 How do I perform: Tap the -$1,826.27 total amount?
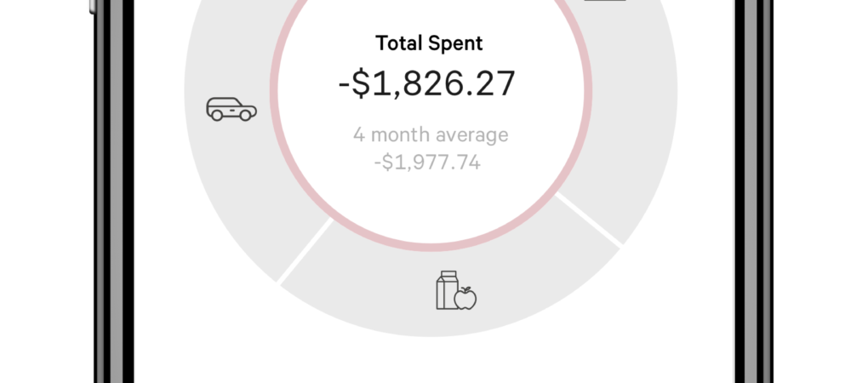tap(426, 83)
